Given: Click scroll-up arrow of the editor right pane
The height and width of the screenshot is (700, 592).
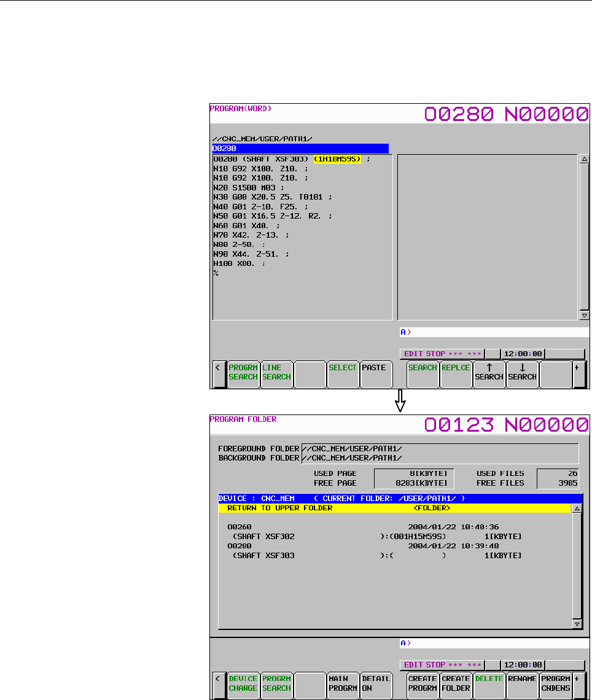Looking at the screenshot, I should pos(584,159).
